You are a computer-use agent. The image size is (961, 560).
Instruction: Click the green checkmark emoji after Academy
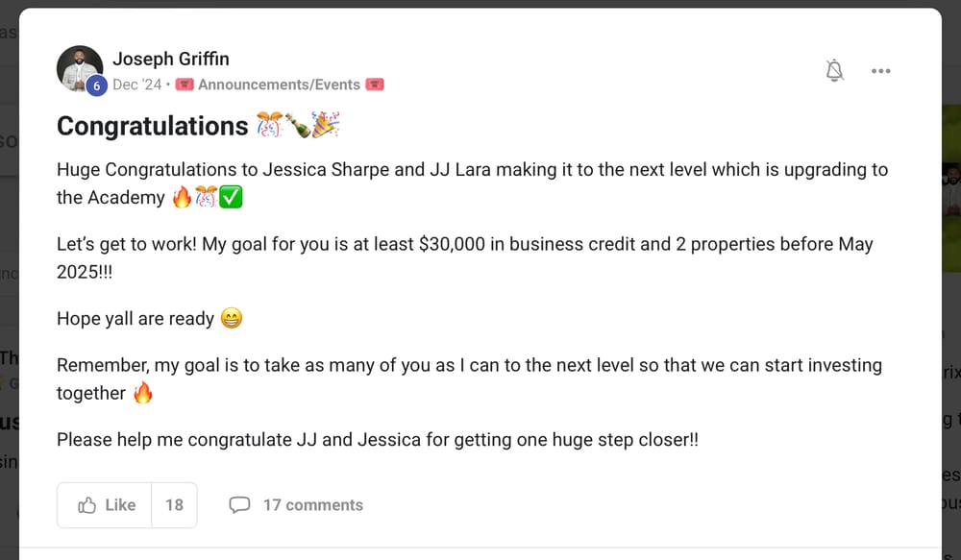click(x=231, y=198)
